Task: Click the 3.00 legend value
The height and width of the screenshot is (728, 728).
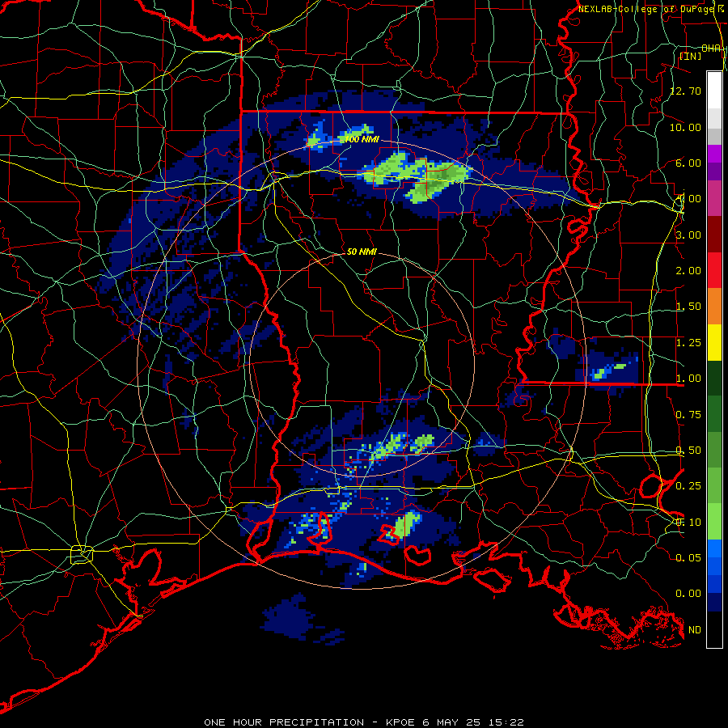Action: pyautogui.click(x=688, y=235)
